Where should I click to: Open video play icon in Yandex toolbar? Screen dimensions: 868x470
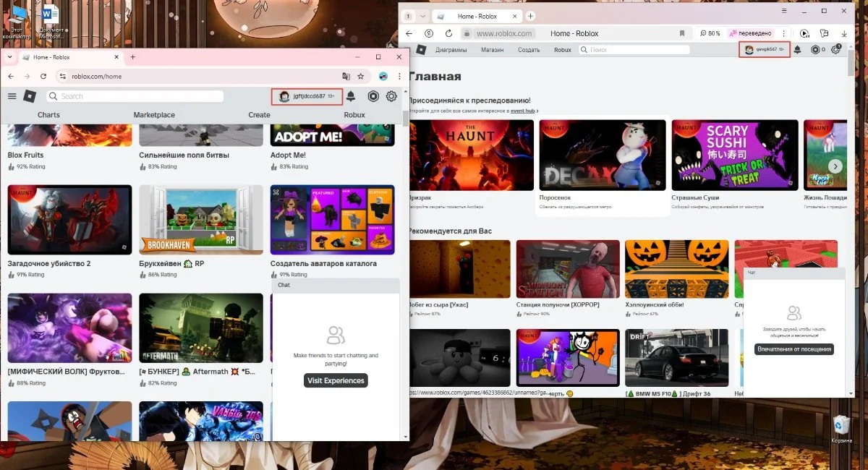pos(804,33)
